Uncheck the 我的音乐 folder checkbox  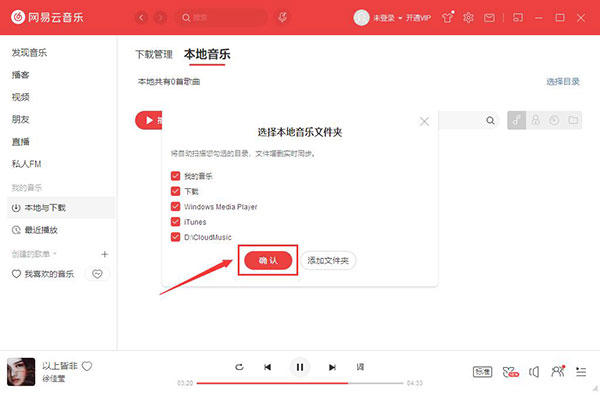tap(175, 176)
